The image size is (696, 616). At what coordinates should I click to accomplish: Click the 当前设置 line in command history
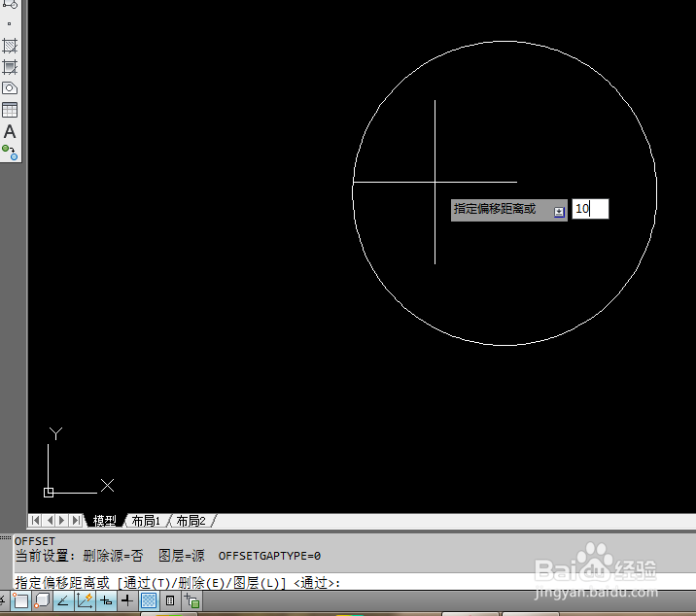[x=168, y=556]
